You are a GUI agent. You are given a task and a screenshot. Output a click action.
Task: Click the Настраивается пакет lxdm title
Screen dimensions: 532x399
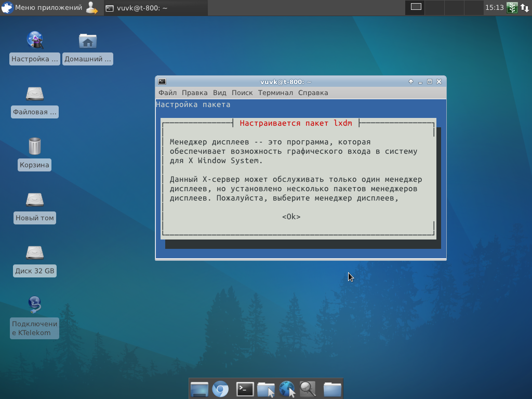[x=296, y=123]
